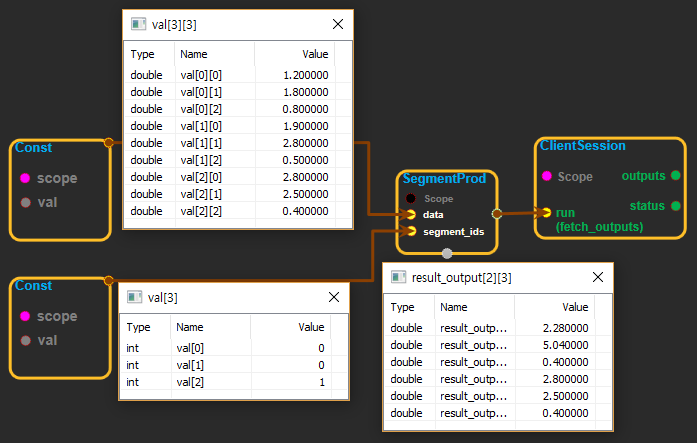Select the result row with value 5.040000
697x443 pixels.
coord(491,344)
